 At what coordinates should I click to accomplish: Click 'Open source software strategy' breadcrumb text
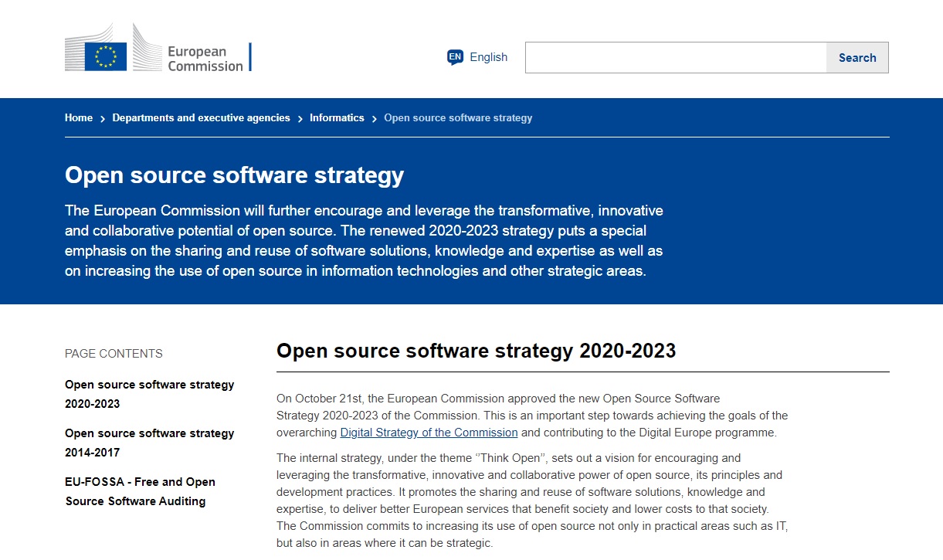[458, 118]
